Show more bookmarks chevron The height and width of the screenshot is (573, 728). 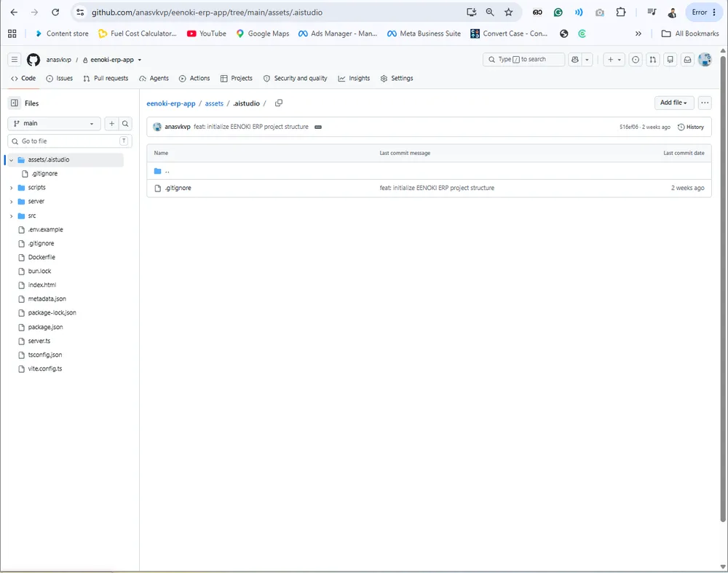pyautogui.click(x=638, y=33)
